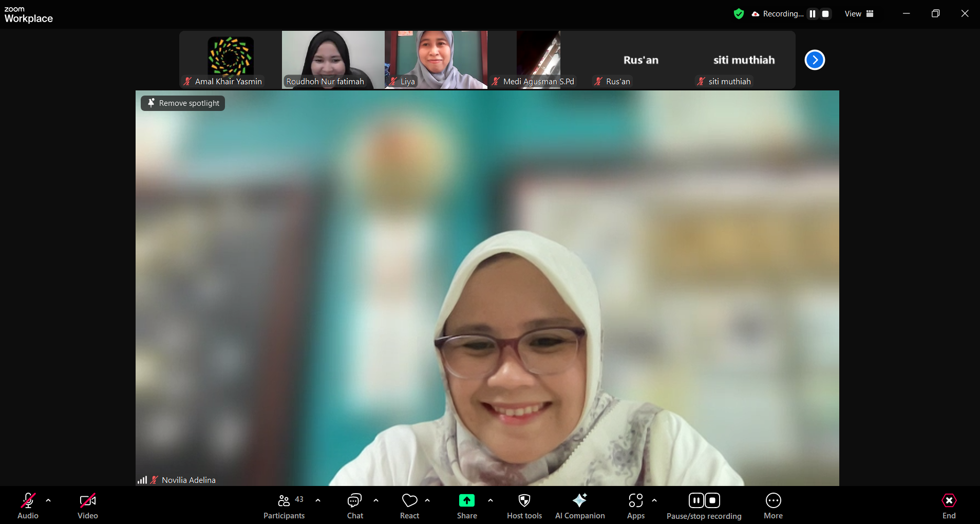Open the React heart menu
980x524 pixels.
coord(409,506)
